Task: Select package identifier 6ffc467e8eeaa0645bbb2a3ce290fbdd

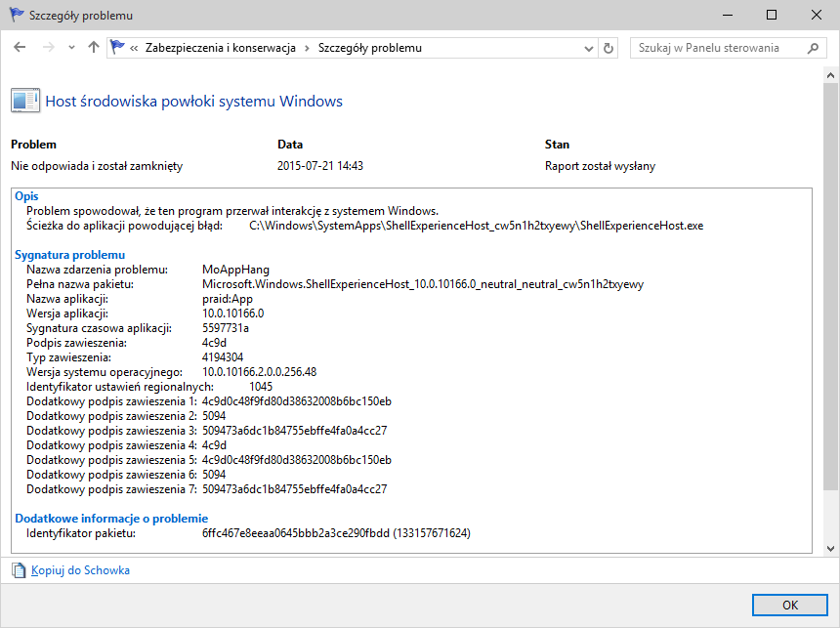Action: coord(296,533)
